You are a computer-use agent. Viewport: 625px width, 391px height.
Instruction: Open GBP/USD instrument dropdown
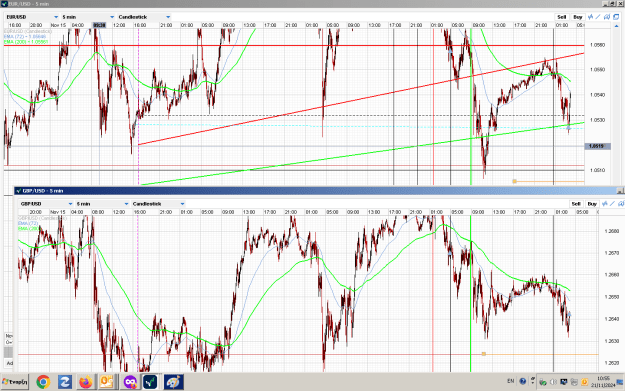tap(46, 204)
